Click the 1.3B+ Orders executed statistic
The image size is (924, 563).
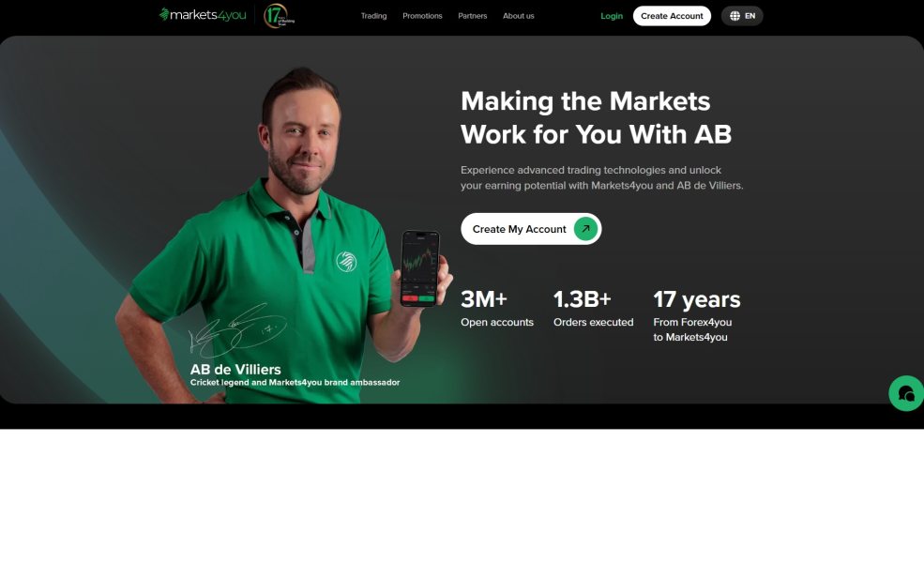[x=594, y=308]
